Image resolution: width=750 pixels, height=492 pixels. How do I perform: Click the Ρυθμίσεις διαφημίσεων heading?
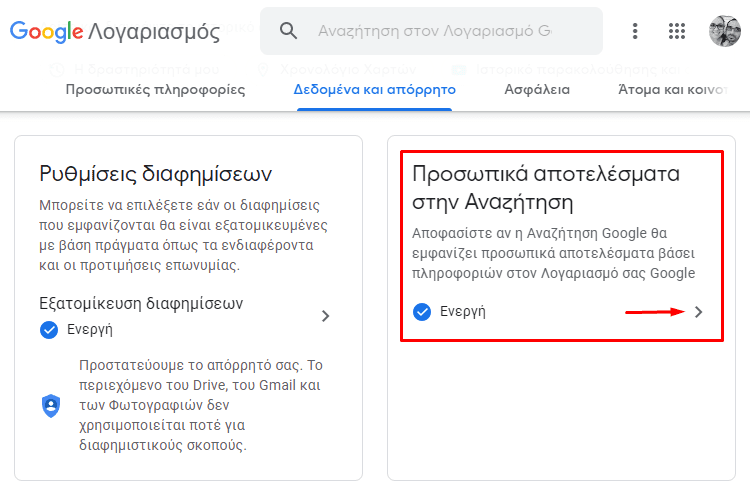pos(155,174)
